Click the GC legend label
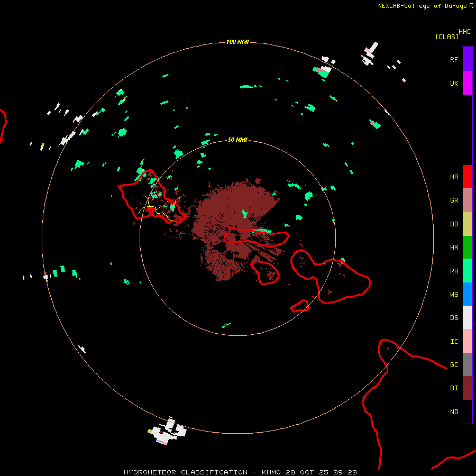 click(x=454, y=365)
